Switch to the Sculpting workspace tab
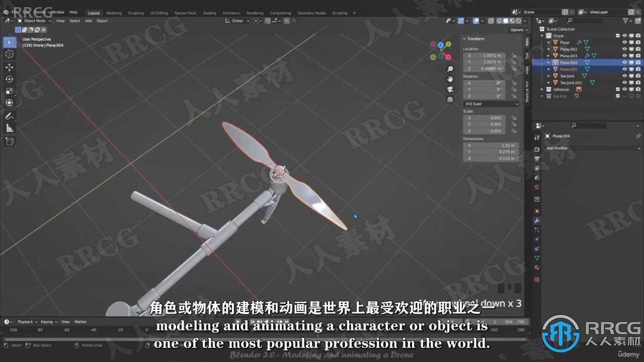This screenshot has width=644, height=362. coord(136,13)
